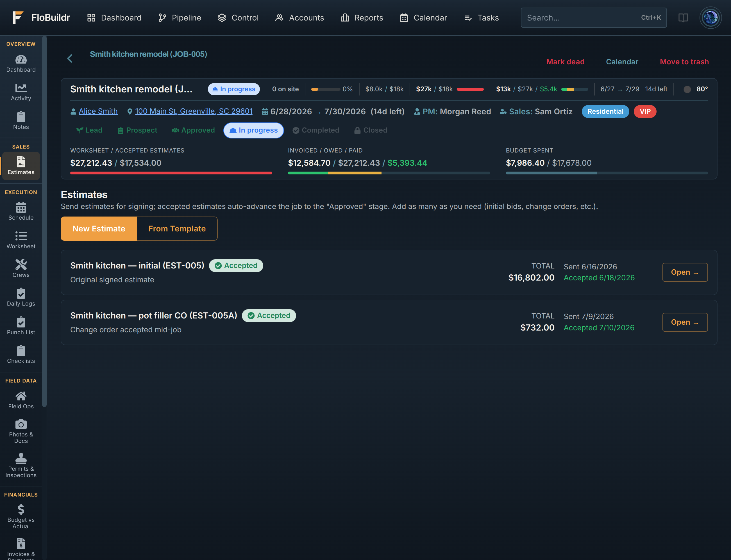Click the VIP tag
This screenshot has height=560, width=731.
click(x=645, y=111)
